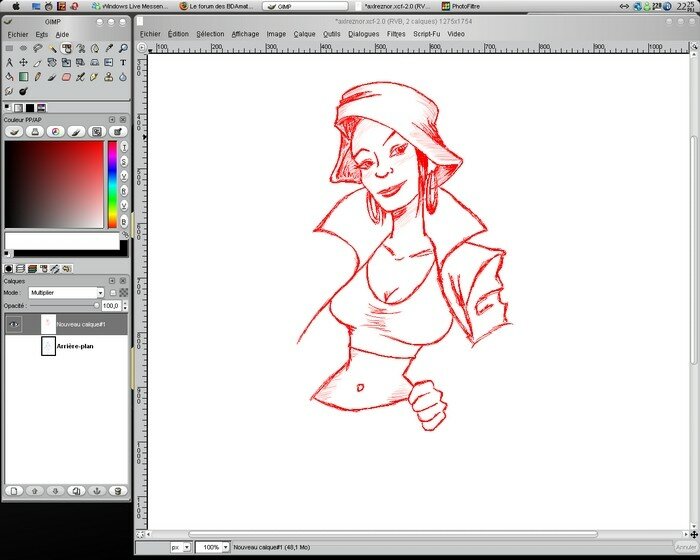Select the Dodge/Burn tool
700x560 pixels.
[x=23, y=91]
